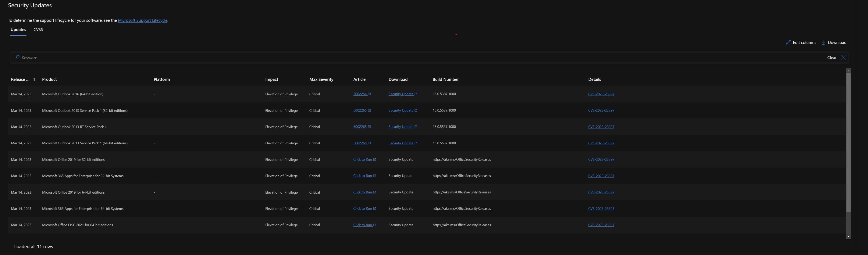
Task: Open Security Update download for Outlook 2013 RT
Action: coord(401,127)
